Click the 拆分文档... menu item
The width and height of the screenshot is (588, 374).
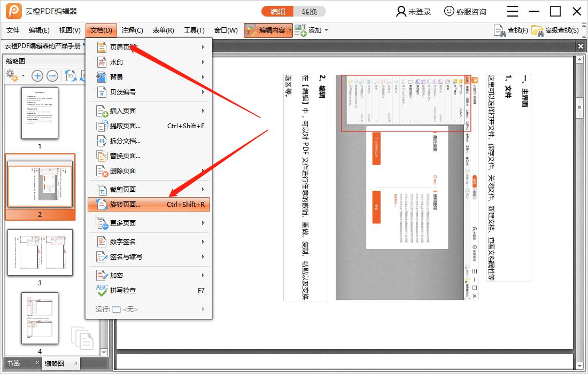(x=149, y=141)
